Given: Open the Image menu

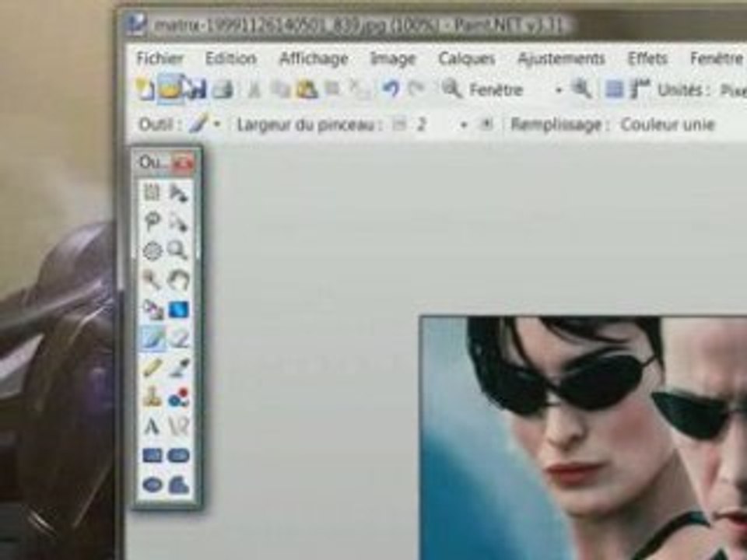Looking at the screenshot, I should [x=393, y=59].
